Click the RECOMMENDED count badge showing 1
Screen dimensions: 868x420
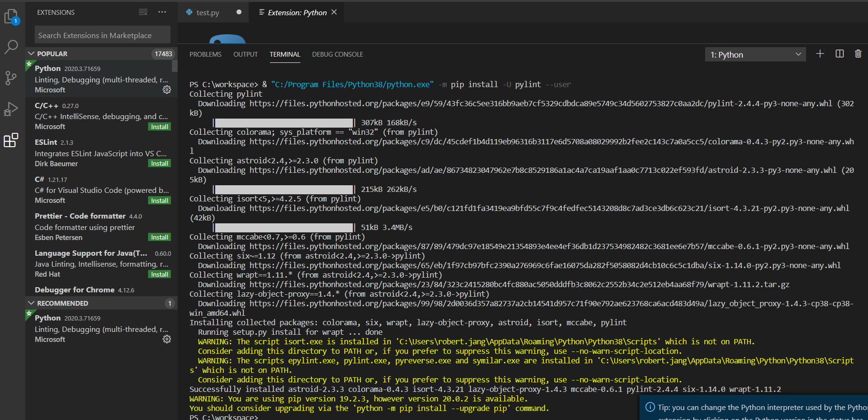[170, 303]
